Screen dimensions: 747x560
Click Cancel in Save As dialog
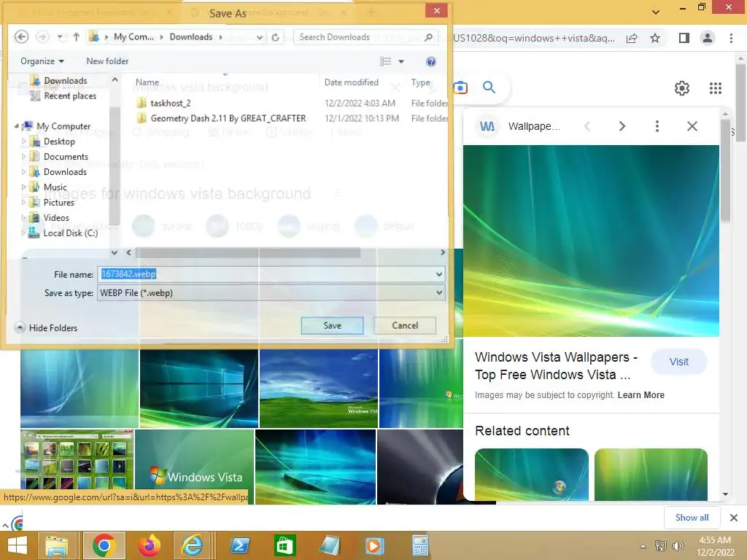404,325
